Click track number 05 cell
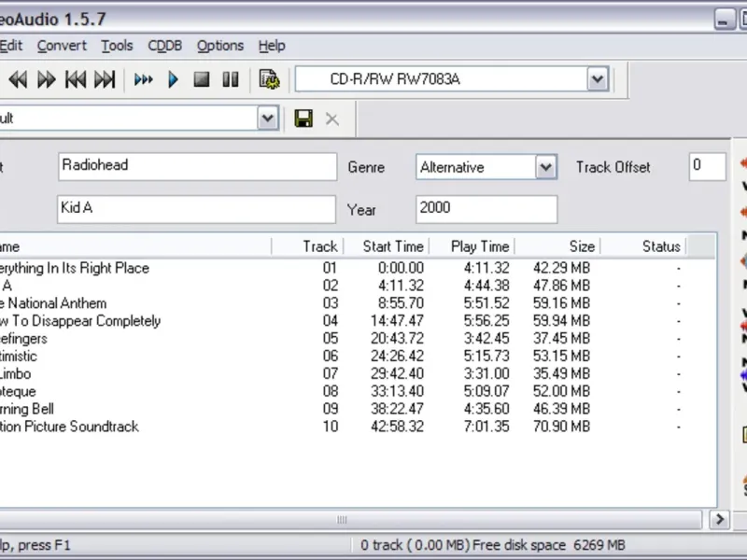The height and width of the screenshot is (560, 747). [x=331, y=338]
